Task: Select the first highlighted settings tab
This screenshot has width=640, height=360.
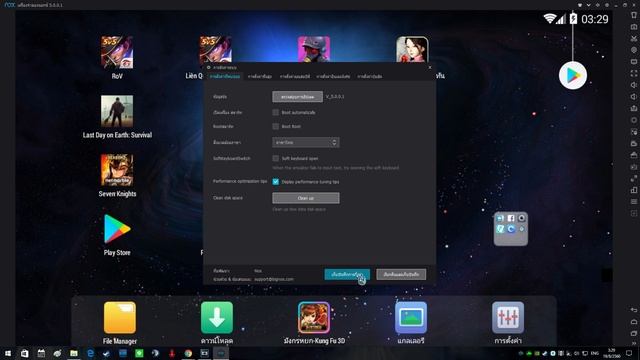Action: [224, 76]
